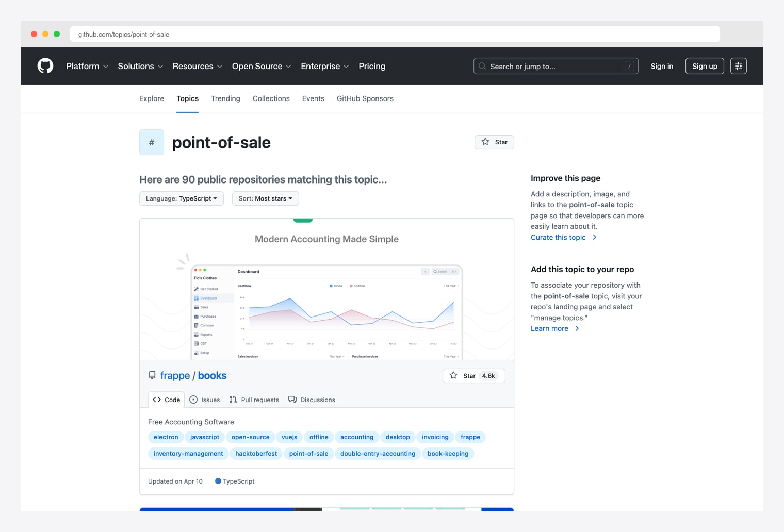Select the Topics tab
This screenshot has width=784, height=532.
click(187, 98)
